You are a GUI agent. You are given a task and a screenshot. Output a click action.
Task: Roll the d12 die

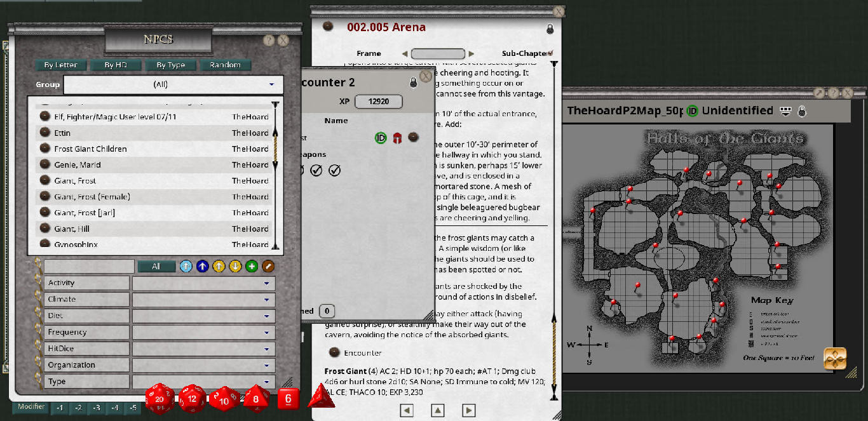(193, 398)
